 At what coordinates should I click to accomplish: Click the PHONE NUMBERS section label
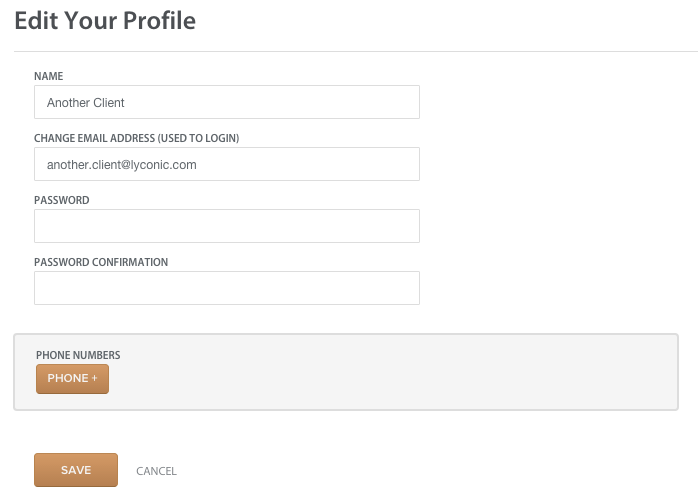[x=78, y=355]
